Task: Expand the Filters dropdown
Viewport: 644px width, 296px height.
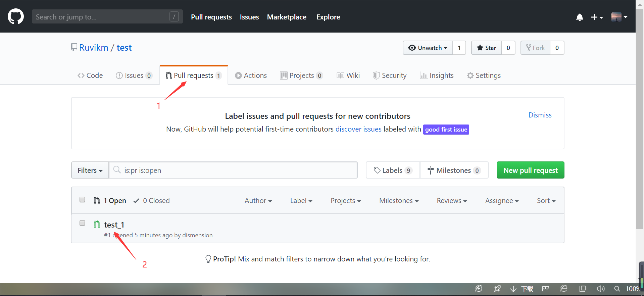Action: [90, 170]
